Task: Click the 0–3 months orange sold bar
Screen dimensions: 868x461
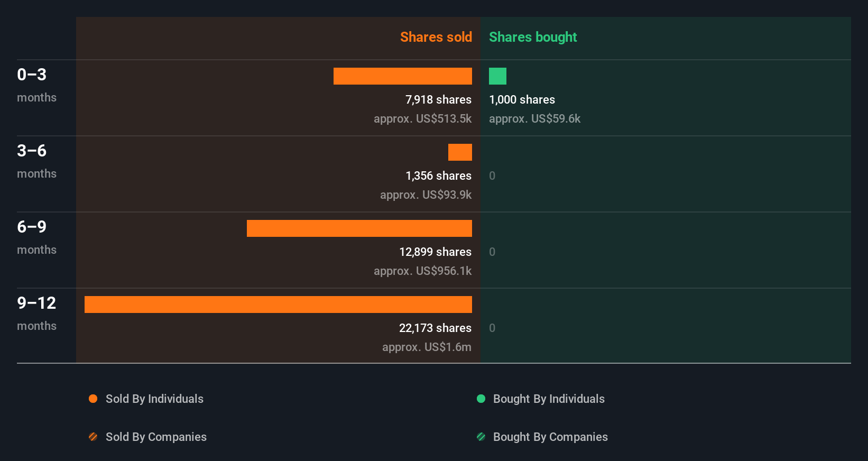Action: [403, 76]
